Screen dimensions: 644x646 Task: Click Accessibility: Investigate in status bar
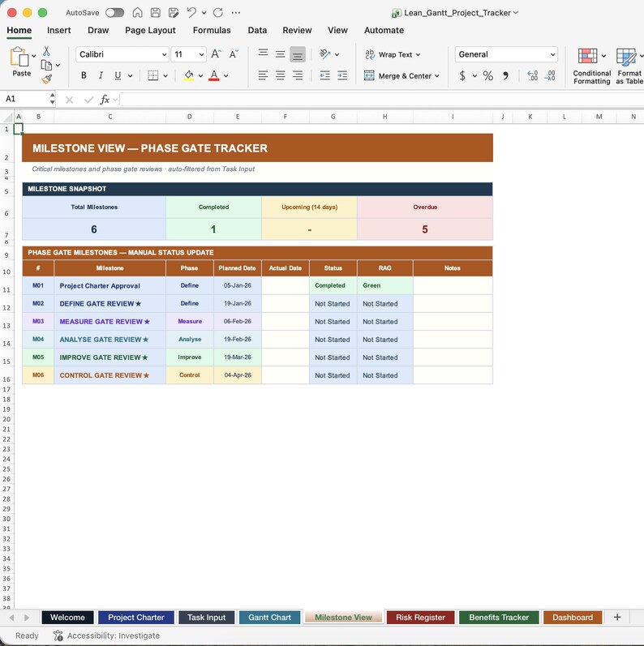click(x=107, y=635)
